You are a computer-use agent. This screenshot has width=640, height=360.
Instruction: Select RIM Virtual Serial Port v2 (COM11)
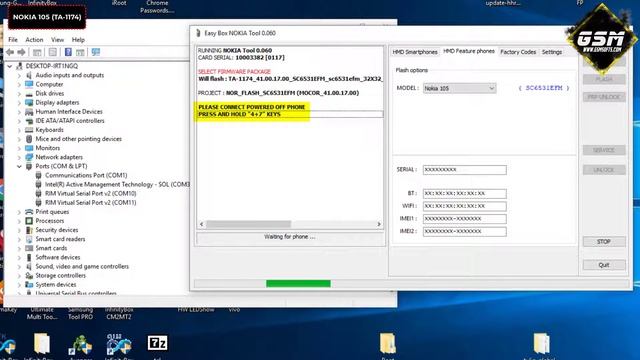tap(91, 202)
